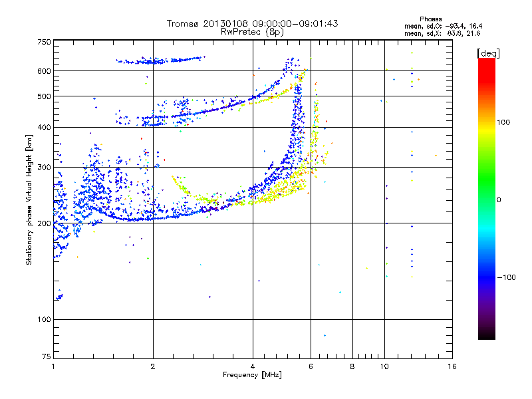
Task: Click the 'mean, sd,X: 83.8, 21.6' line
Action: (442, 33)
